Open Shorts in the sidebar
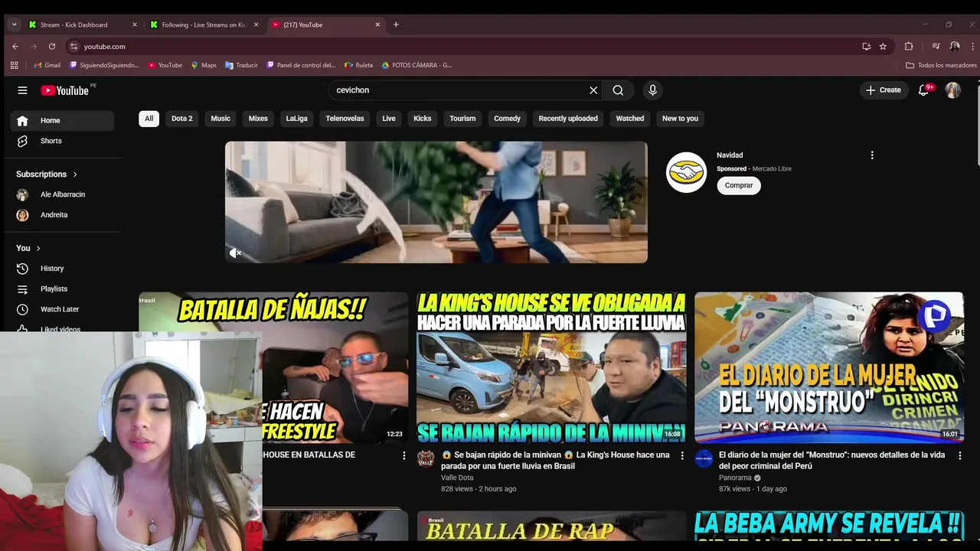Viewport: 980px width, 551px height. coord(62,141)
